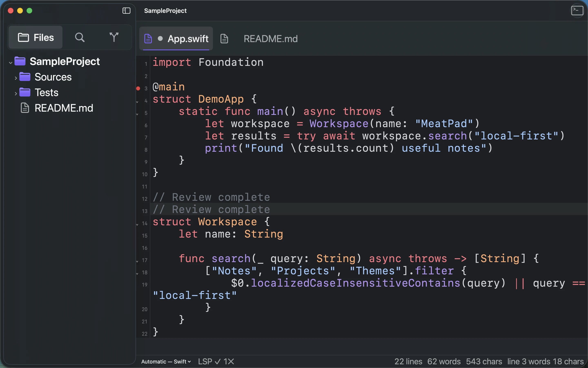Click line number 13 in gutter
588x368 pixels.
click(145, 211)
